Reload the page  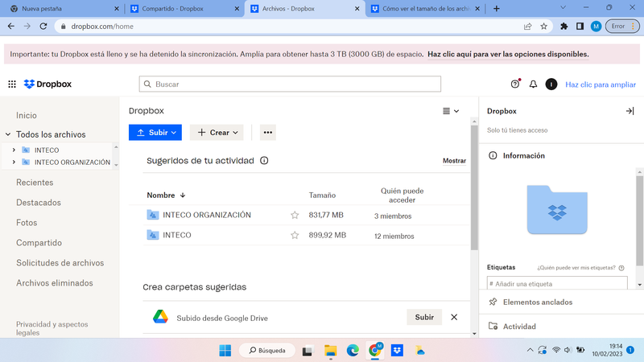coord(43,27)
